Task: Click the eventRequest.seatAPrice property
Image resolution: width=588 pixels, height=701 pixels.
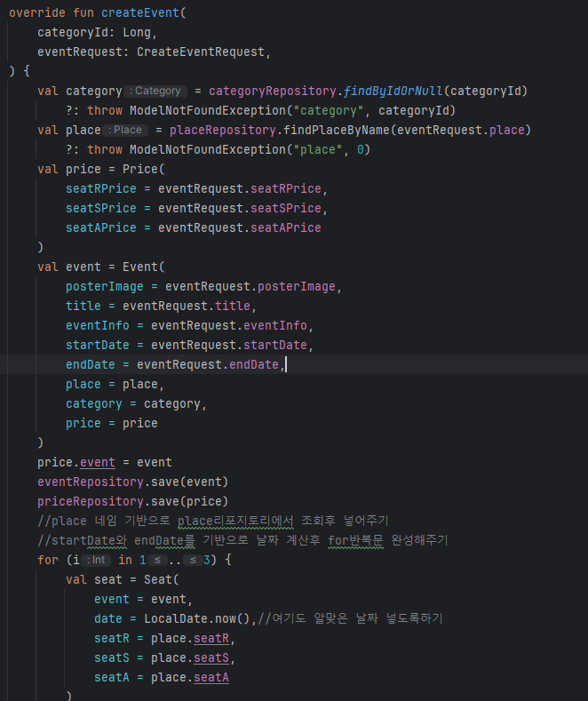Action: [x=285, y=227]
